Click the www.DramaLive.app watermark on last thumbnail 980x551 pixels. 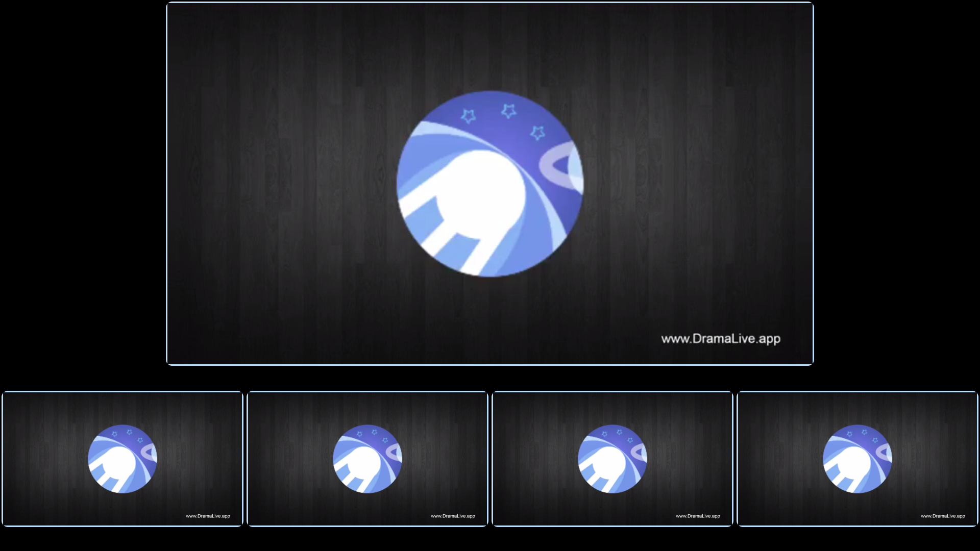[x=942, y=516]
